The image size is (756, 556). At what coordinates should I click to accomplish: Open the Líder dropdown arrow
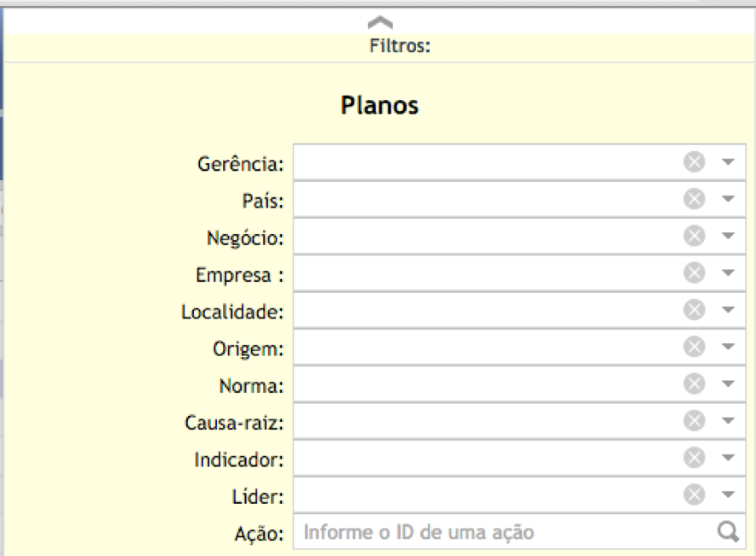coord(728,495)
